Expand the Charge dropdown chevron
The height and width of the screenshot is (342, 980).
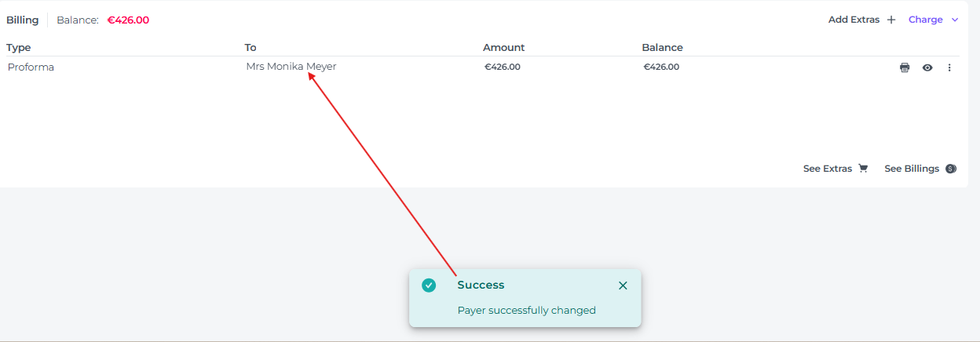(955, 20)
